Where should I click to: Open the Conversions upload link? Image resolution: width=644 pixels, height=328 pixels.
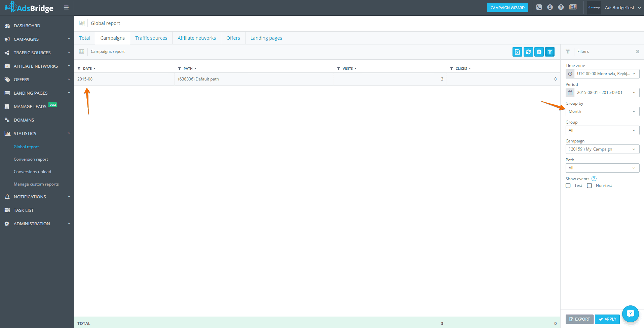click(32, 172)
